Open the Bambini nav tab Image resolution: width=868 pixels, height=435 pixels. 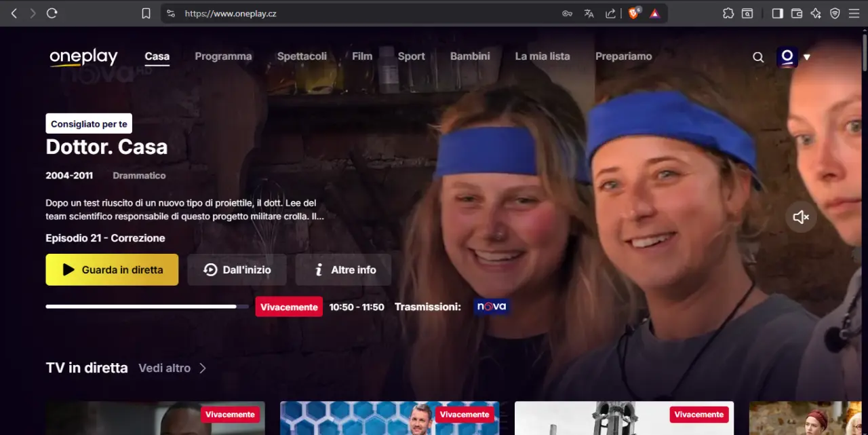pyautogui.click(x=470, y=56)
